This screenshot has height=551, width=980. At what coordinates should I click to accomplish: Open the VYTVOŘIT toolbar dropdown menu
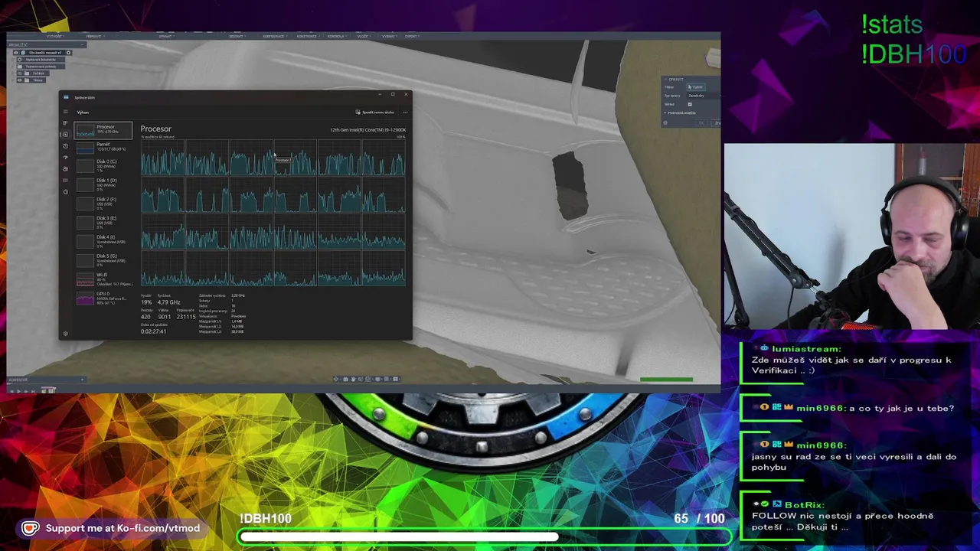[55, 37]
